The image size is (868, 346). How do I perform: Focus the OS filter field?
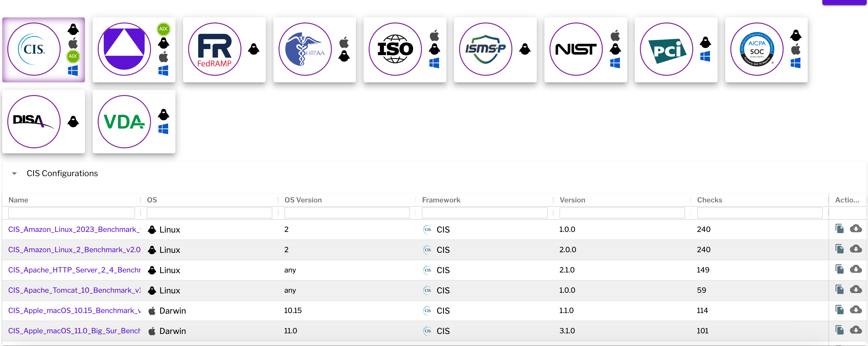pos(209,213)
